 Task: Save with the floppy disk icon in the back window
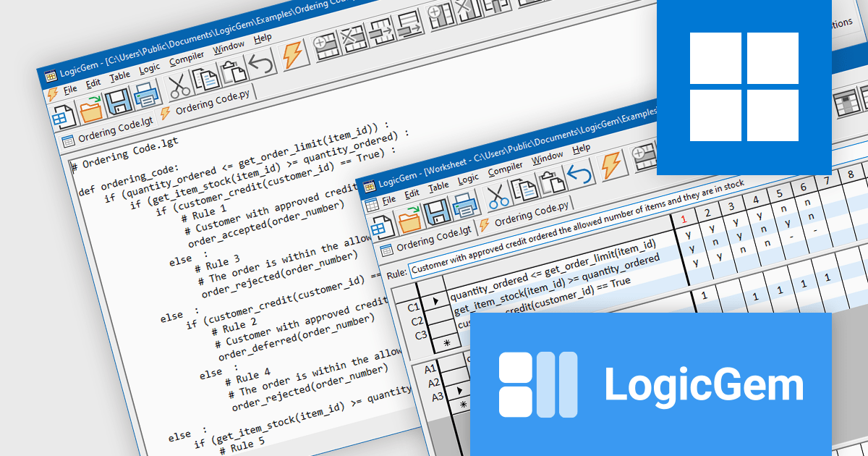119,101
